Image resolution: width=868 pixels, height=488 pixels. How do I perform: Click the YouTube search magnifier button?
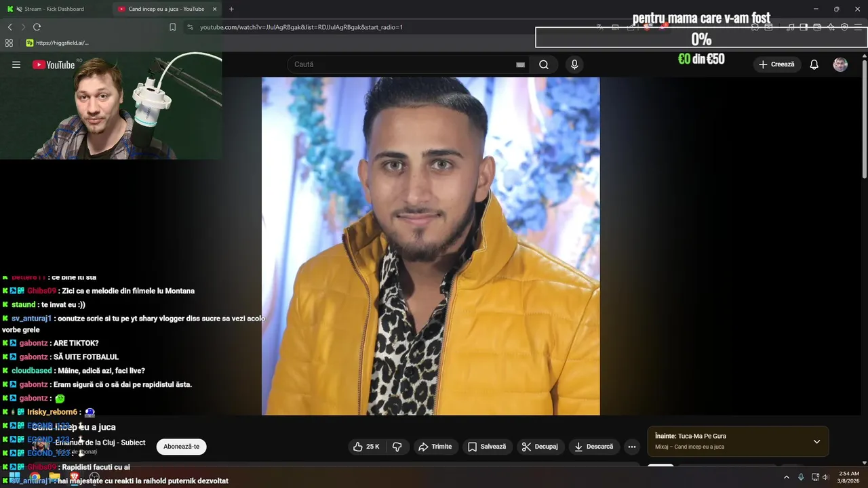pos(544,64)
